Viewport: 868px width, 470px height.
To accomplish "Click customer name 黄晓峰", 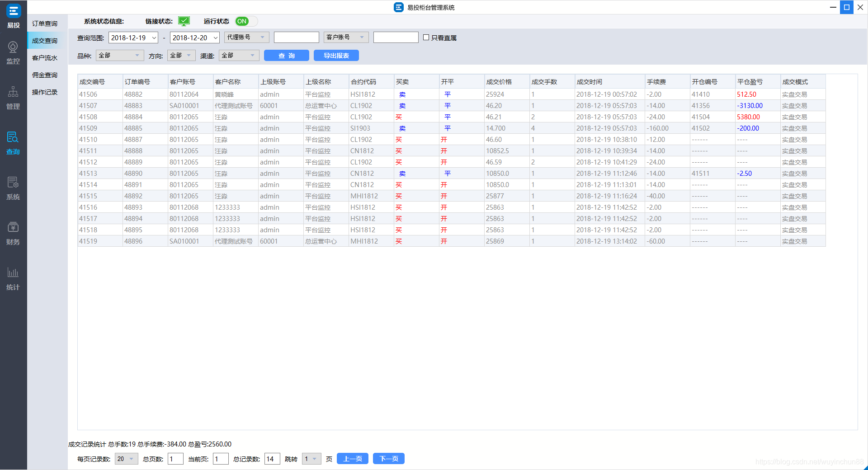I will 224,94.
